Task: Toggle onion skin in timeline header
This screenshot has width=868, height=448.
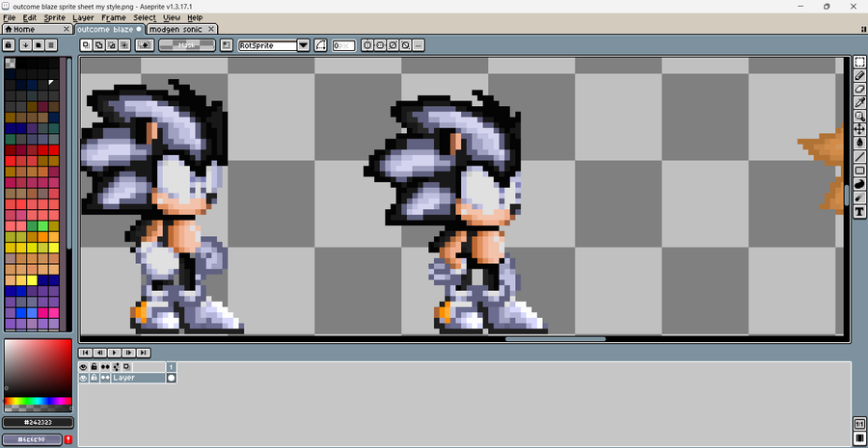Action: (127, 367)
